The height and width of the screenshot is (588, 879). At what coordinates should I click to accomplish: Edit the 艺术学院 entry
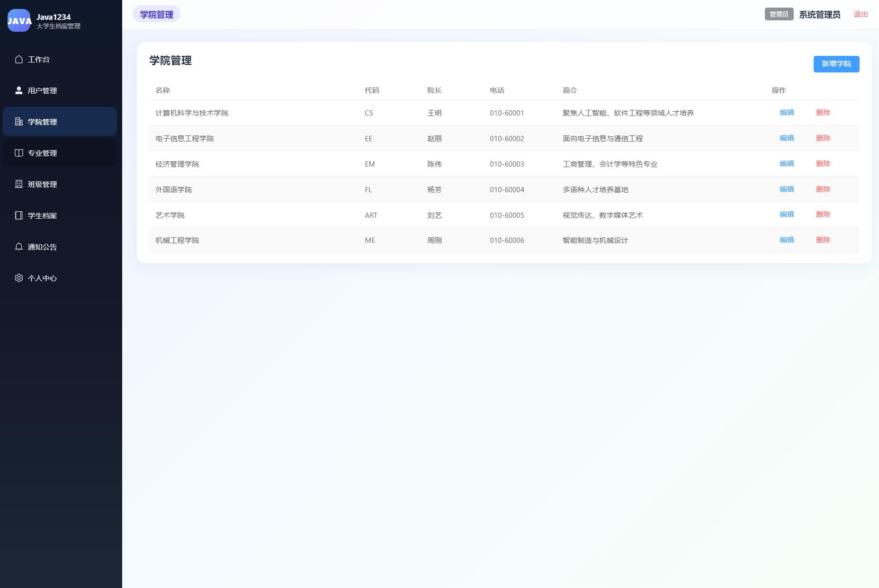(787, 214)
